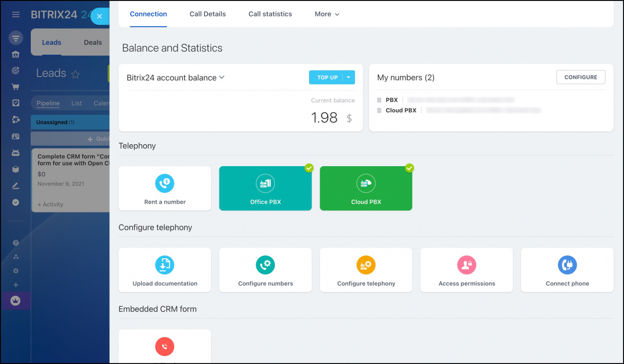Image resolution: width=624 pixels, height=364 pixels.
Task: Click the November 9, 2021 date text
Action: 60,184
